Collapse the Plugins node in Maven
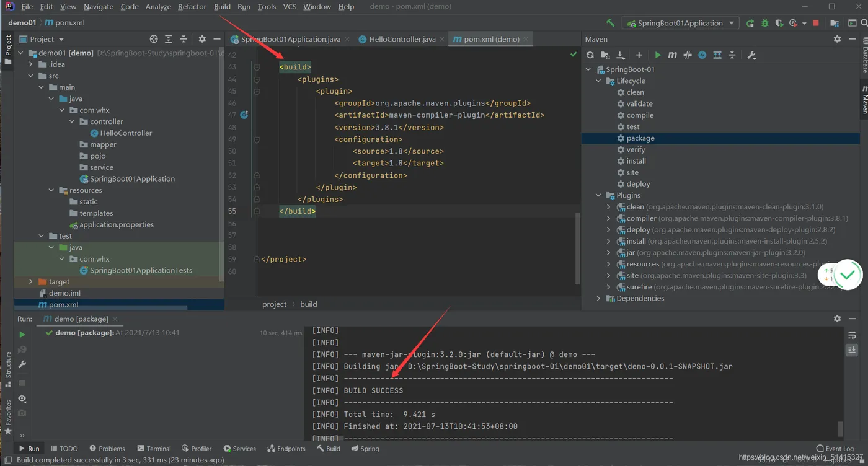The width and height of the screenshot is (868, 466). (x=598, y=195)
